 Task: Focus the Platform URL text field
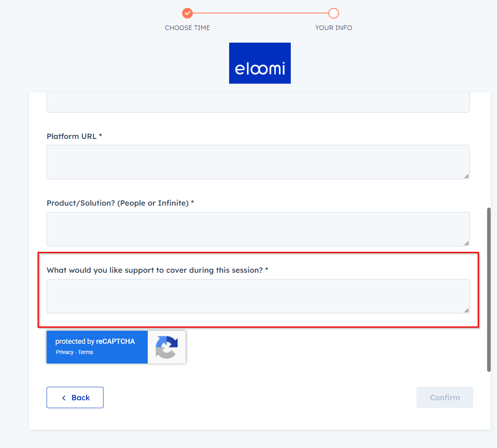(258, 162)
